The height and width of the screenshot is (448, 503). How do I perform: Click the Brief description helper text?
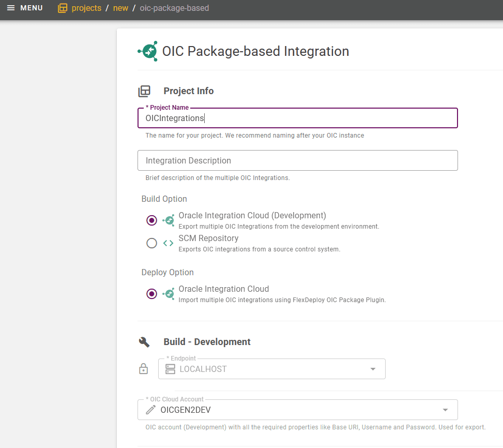coord(218,178)
